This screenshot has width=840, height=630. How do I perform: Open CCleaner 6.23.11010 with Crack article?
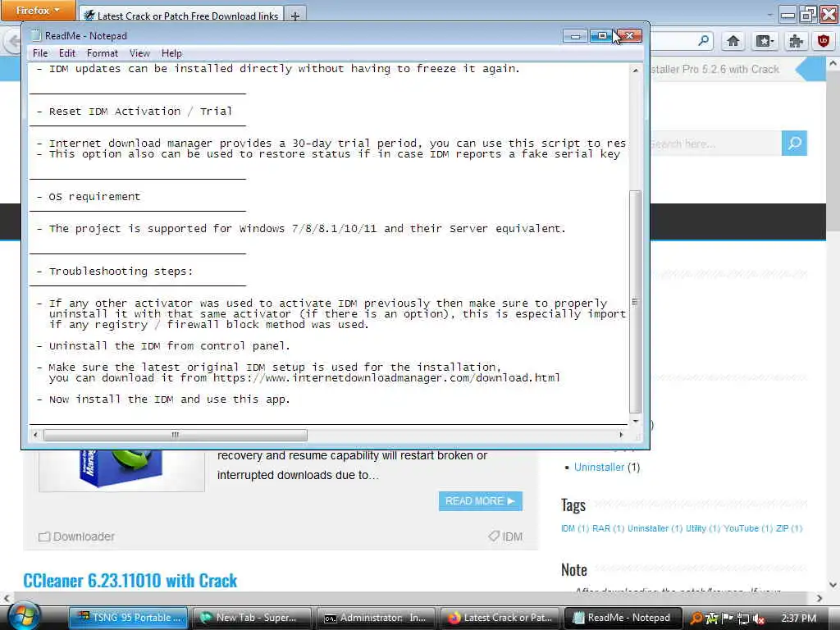point(130,580)
